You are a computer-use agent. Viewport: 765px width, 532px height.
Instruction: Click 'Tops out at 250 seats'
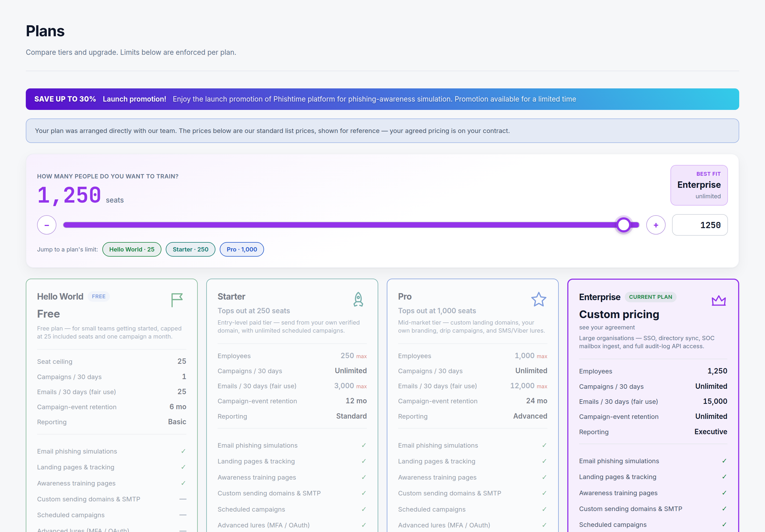pyautogui.click(x=254, y=311)
